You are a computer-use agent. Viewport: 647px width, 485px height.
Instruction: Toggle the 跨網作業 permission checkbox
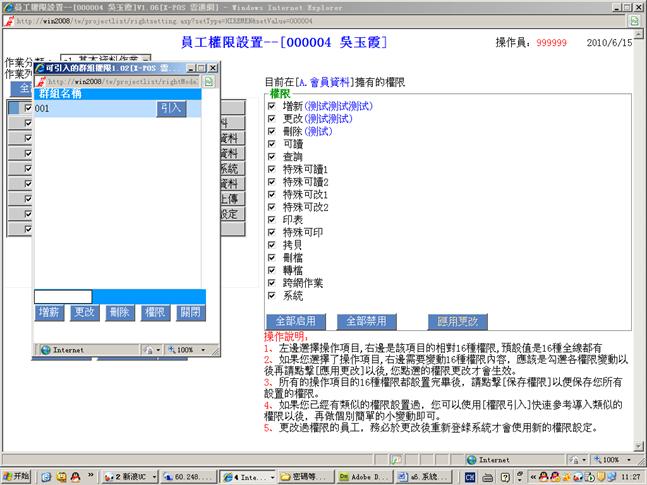pyautogui.click(x=272, y=283)
